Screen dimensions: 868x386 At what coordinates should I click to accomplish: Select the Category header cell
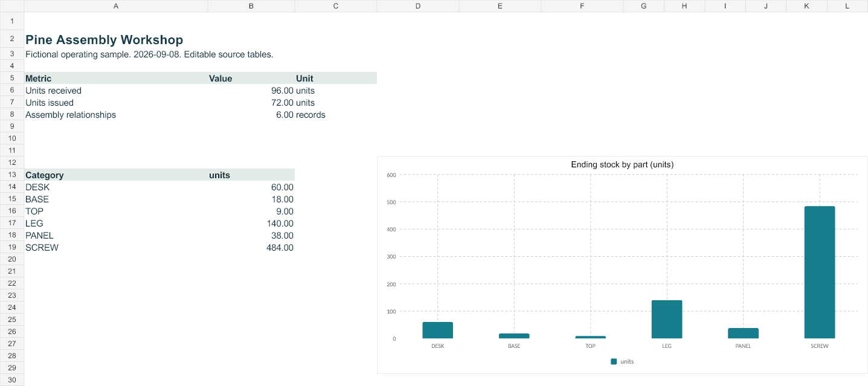click(116, 175)
